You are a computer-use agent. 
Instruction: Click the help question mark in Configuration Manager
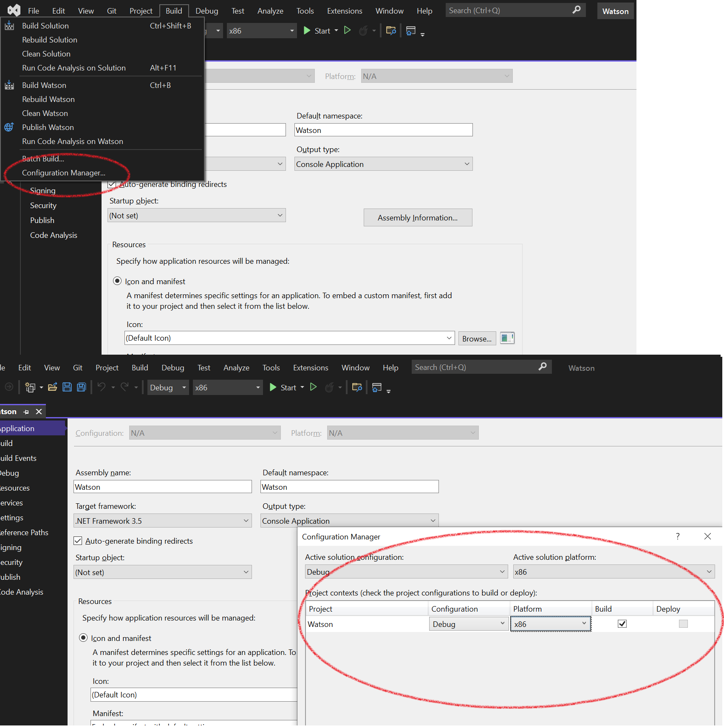click(x=678, y=536)
